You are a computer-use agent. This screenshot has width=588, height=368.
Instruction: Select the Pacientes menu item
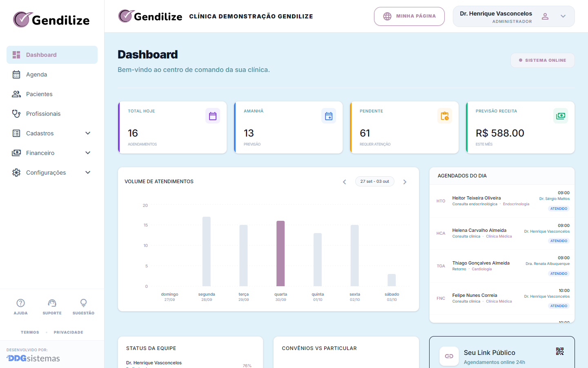point(52,94)
